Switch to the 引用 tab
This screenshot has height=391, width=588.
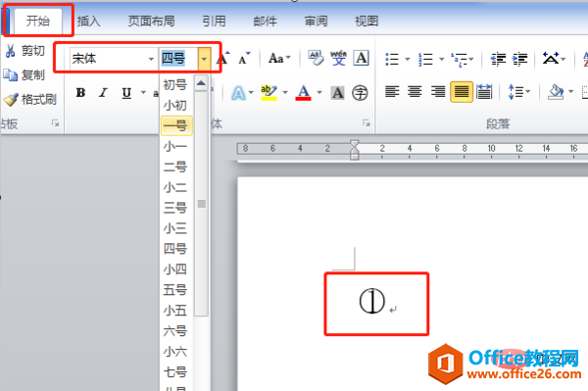[214, 21]
